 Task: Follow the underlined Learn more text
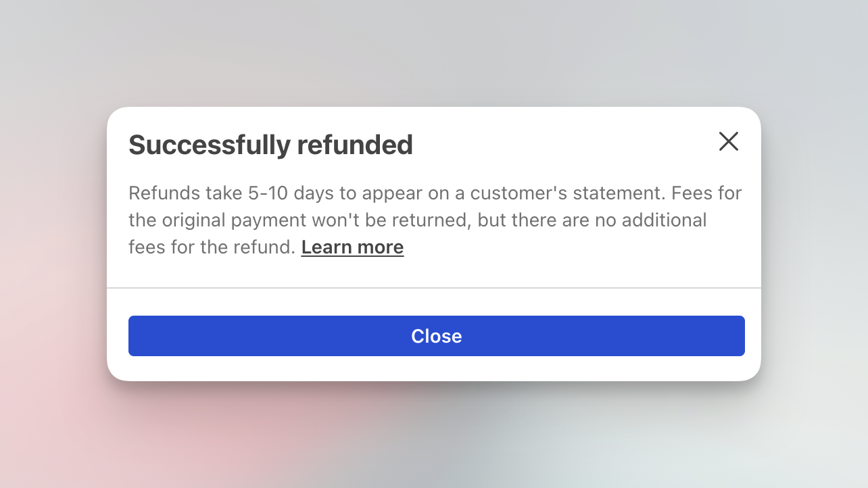click(352, 247)
